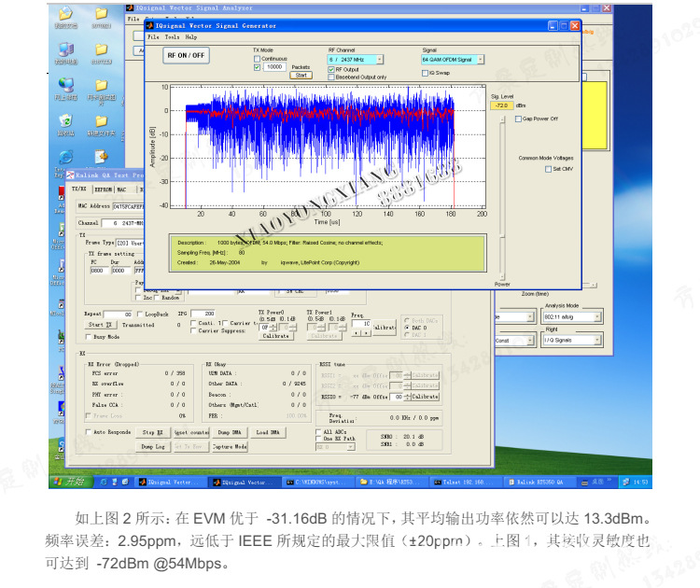Enable LoopBack checkbox in Ralink QA
The width and height of the screenshot is (700, 588).
pyautogui.click(x=140, y=315)
